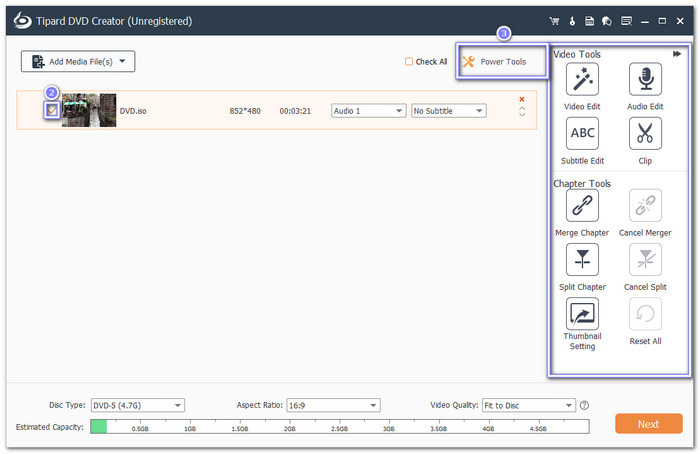700x454 pixels.
Task: Click the register key icon in title bar
Action: tap(572, 21)
